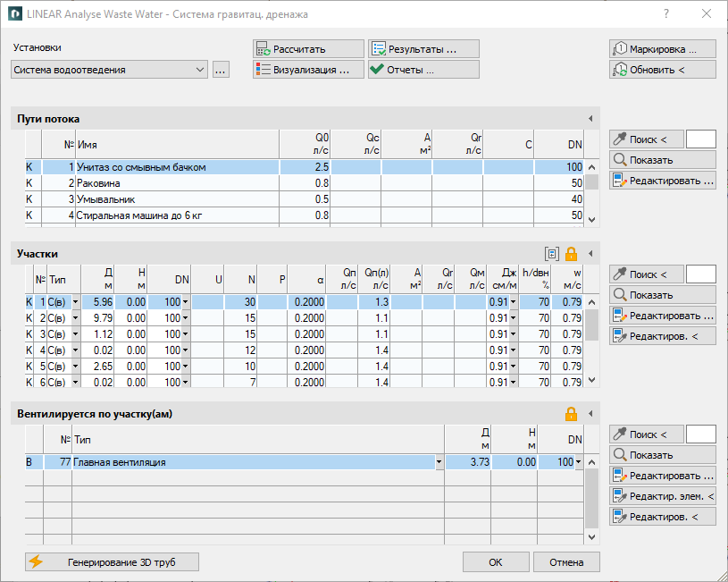The height and width of the screenshot is (582, 728).
Task: Click the ellipsis button next to installation dropdown
Action: pos(221,70)
